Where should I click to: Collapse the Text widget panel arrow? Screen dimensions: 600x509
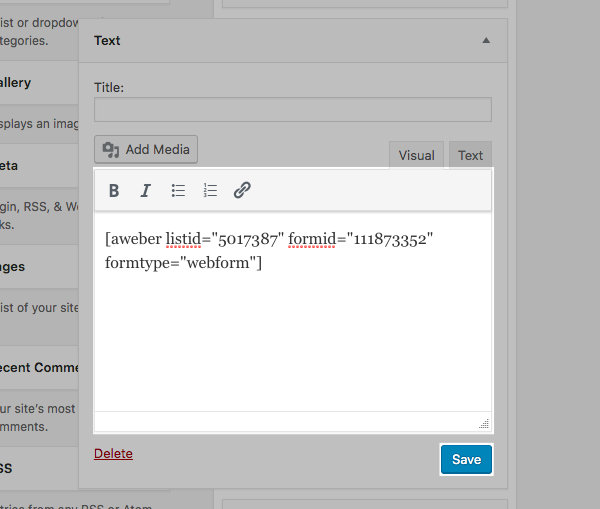coord(486,41)
